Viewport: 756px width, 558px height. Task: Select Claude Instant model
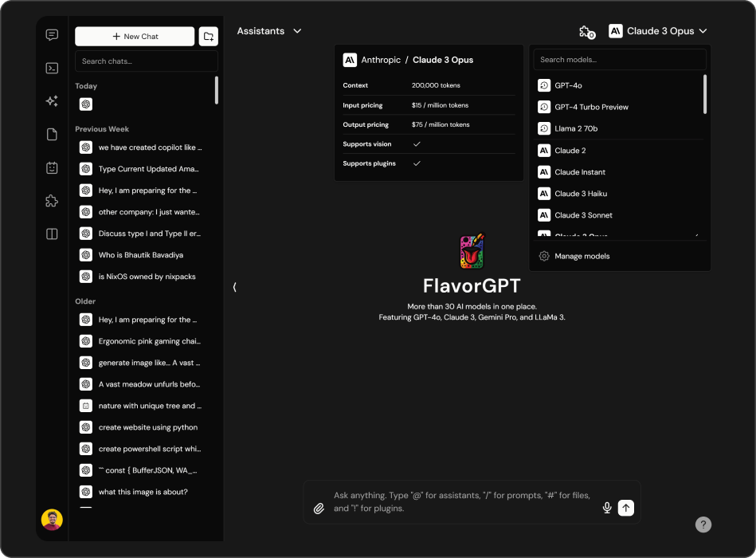pyautogui.click(x=619, y=172)
